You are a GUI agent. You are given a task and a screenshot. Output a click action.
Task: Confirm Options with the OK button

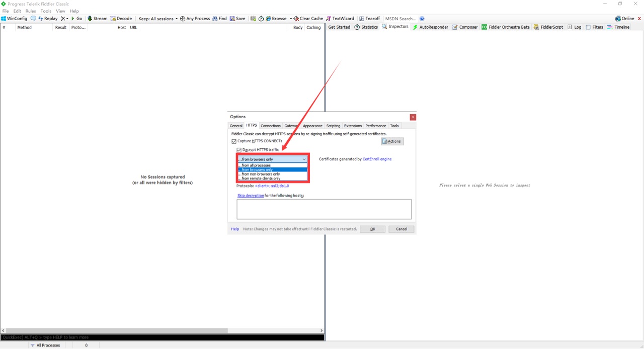tap(372, 229)
